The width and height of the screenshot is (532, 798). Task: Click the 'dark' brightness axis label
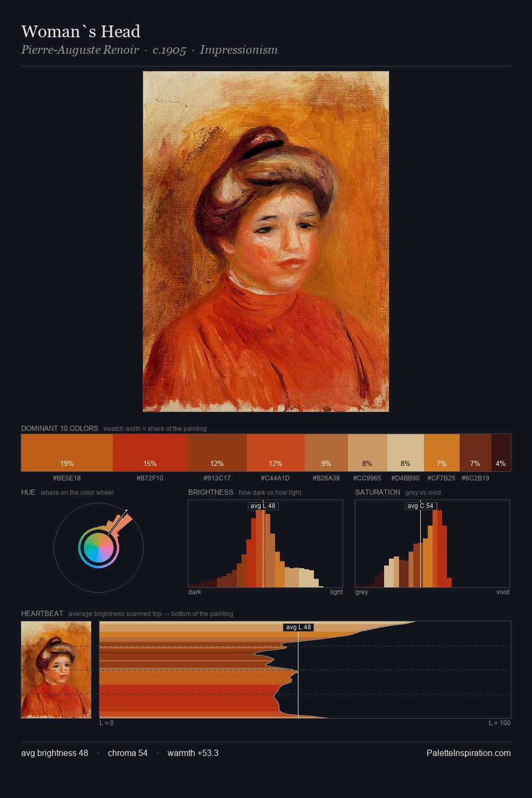tap(195, 592)
